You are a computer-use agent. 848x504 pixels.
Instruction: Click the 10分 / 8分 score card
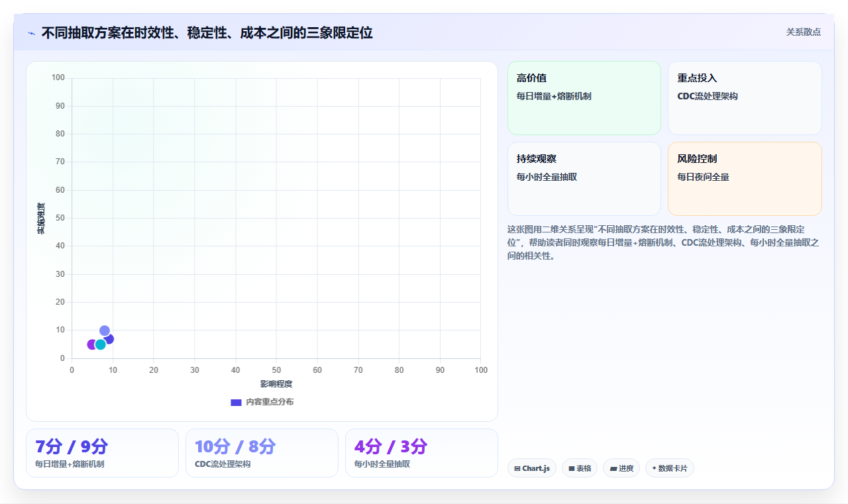click(262, 453)
